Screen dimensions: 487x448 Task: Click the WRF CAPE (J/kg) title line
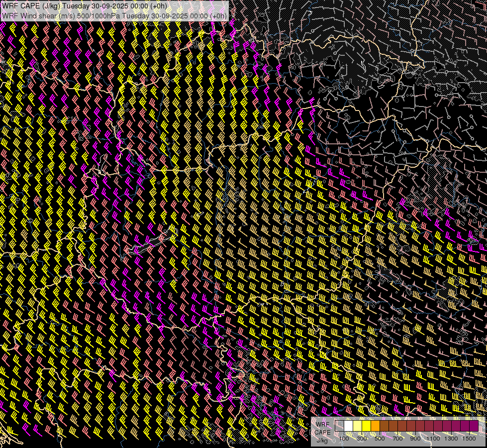(x=85, y=6)
